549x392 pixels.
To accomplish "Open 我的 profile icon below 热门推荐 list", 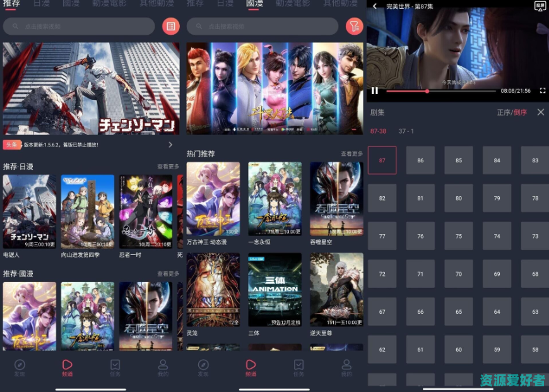I will (x=346, y=367).
